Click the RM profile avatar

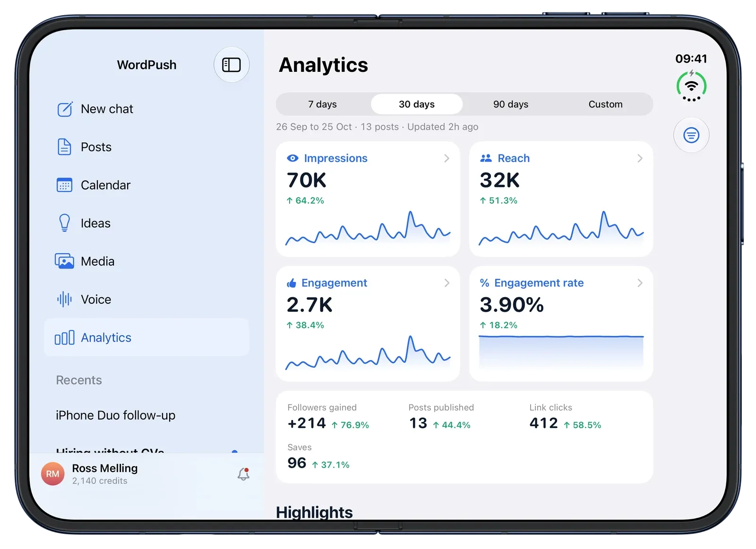[53, 474]
